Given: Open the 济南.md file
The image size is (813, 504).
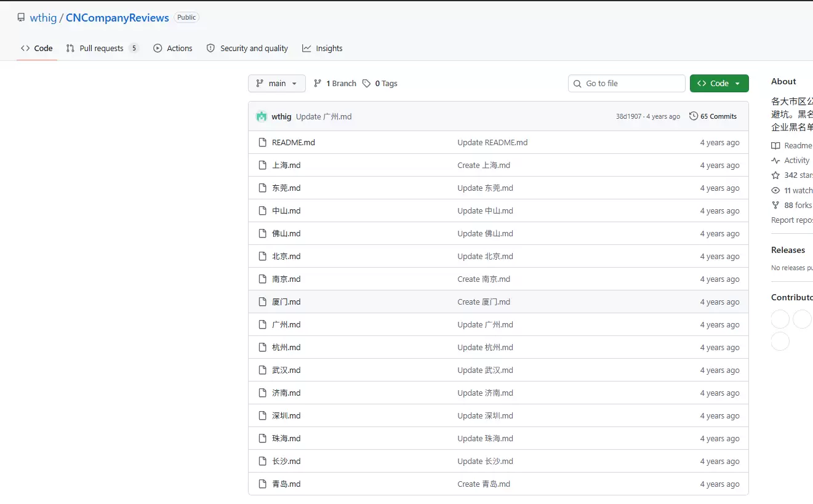Looking at the screenshot, I should (286, 393).
